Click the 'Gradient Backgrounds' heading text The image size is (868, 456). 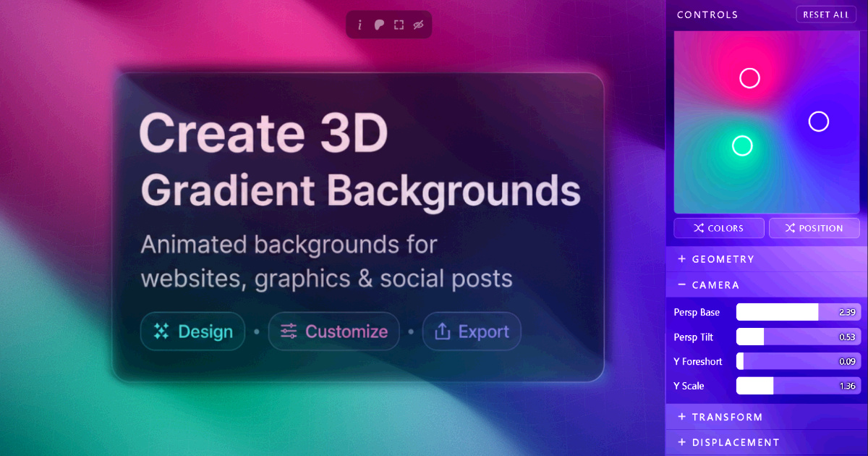[x=360, y=190]
